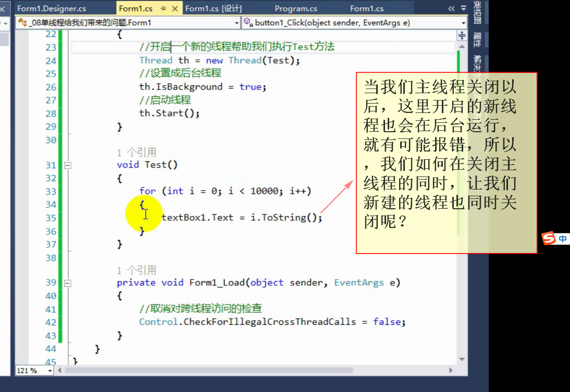Click line number 26 in the margin

51,87
